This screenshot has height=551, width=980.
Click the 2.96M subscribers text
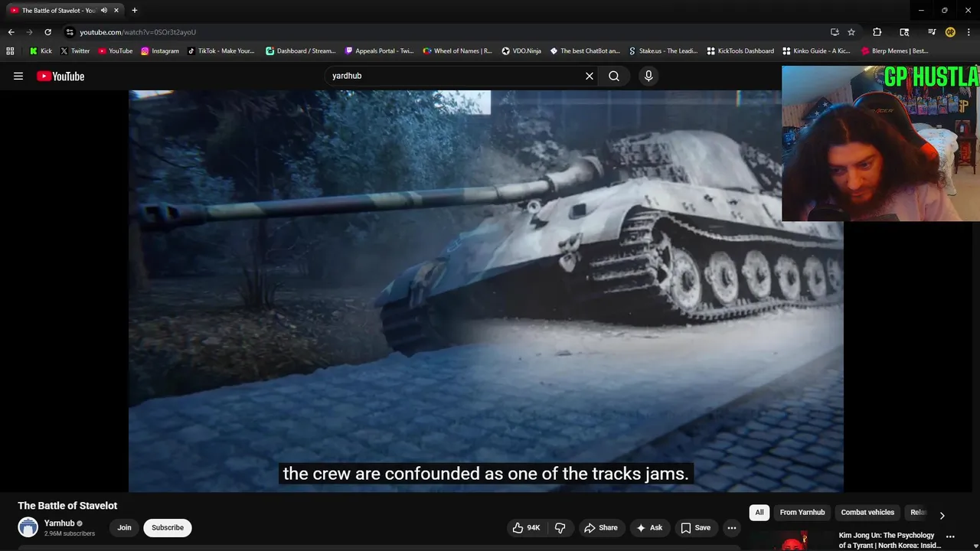70,533
